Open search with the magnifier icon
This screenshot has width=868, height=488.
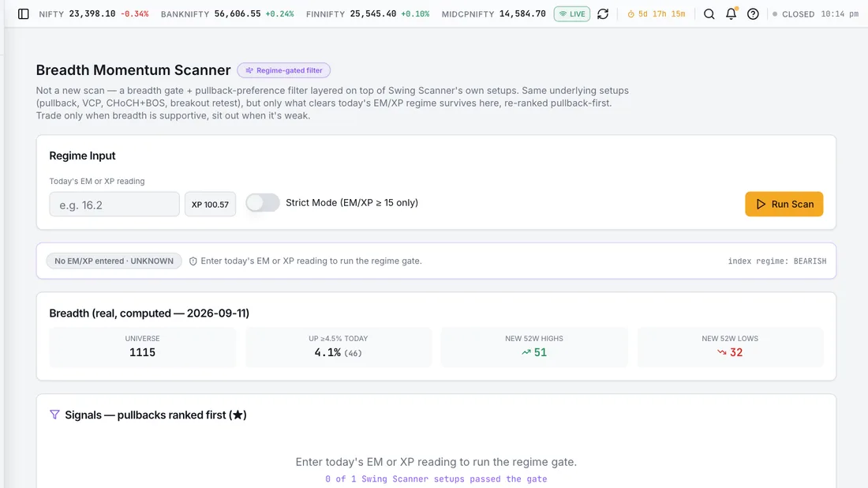(x=709, y=14)
